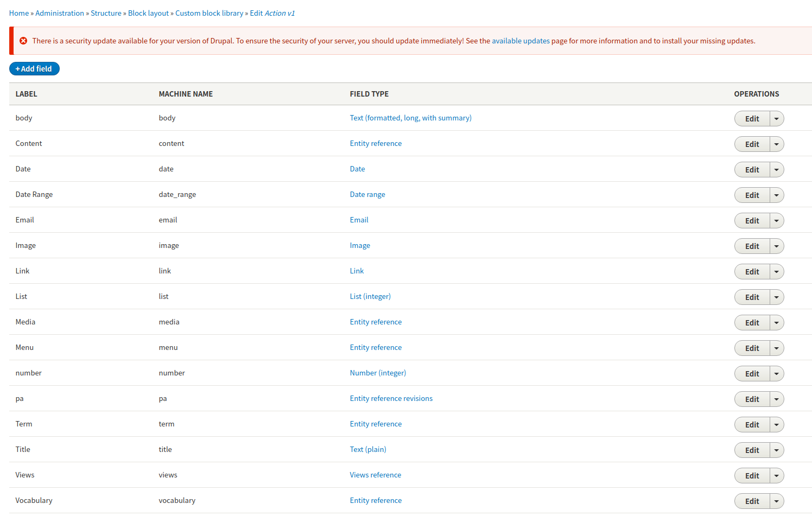Edit the pa field
Image resolution: width=812 pixels, height=529 pixels.
752,399
